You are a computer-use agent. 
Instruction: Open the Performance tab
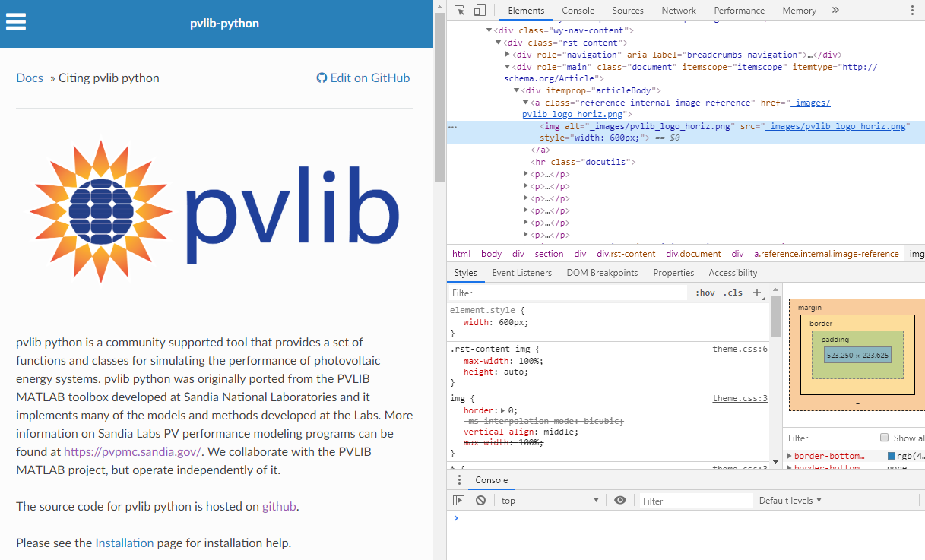click(740, 10)
